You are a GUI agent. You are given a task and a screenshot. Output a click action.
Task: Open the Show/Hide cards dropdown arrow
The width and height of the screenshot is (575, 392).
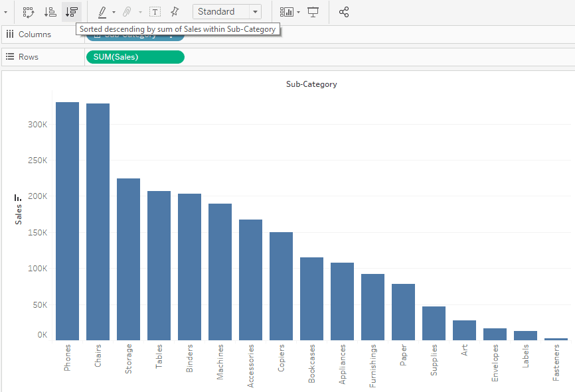299,12
